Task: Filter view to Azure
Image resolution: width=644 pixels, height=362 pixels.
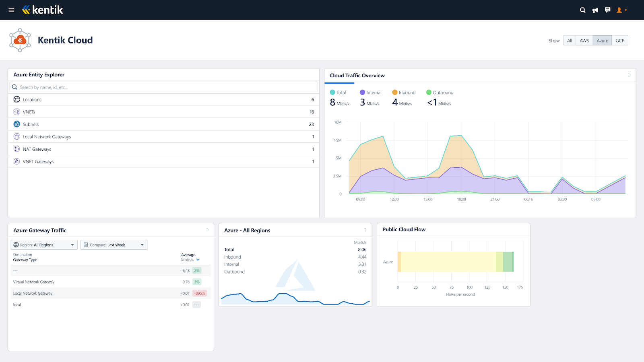Action: pos(602,41)
